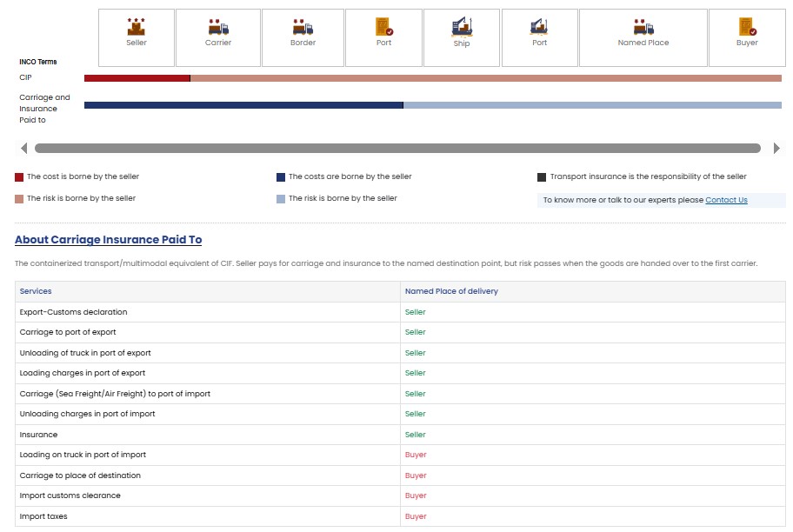
Task: Click the left scroll arrow
Action: [23, 149]
